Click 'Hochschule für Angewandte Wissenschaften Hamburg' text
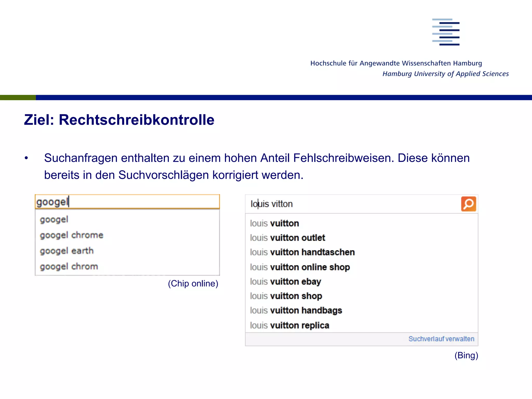 [x=396, y=63]
